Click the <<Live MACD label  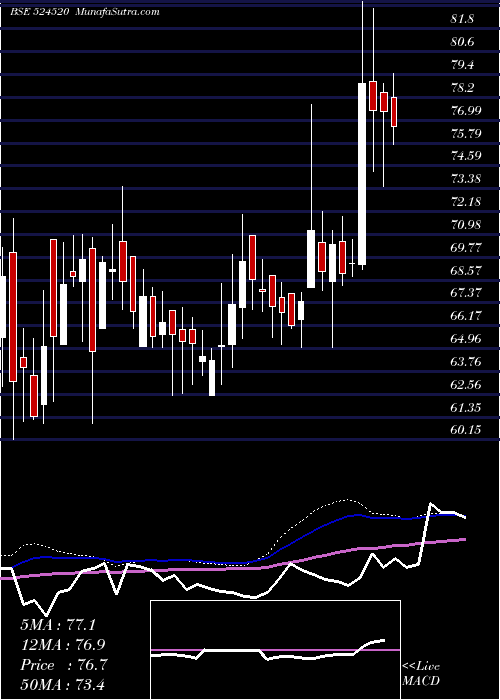[421, 673]
